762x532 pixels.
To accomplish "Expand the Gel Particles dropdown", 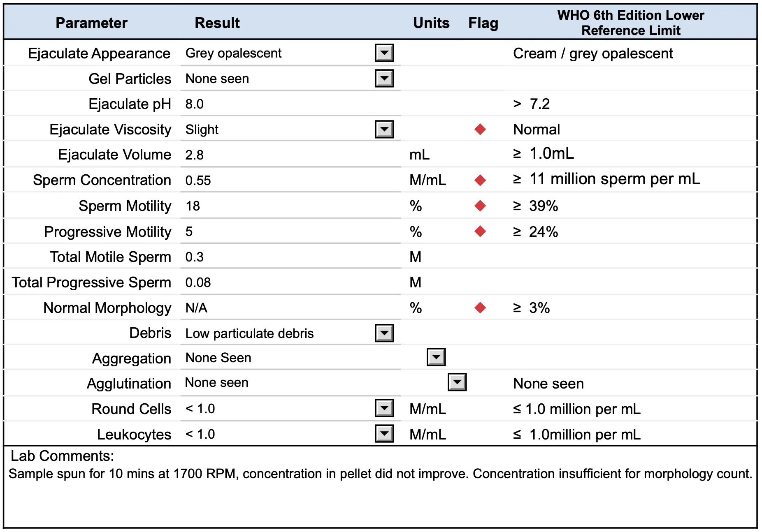I will point(384,79).
